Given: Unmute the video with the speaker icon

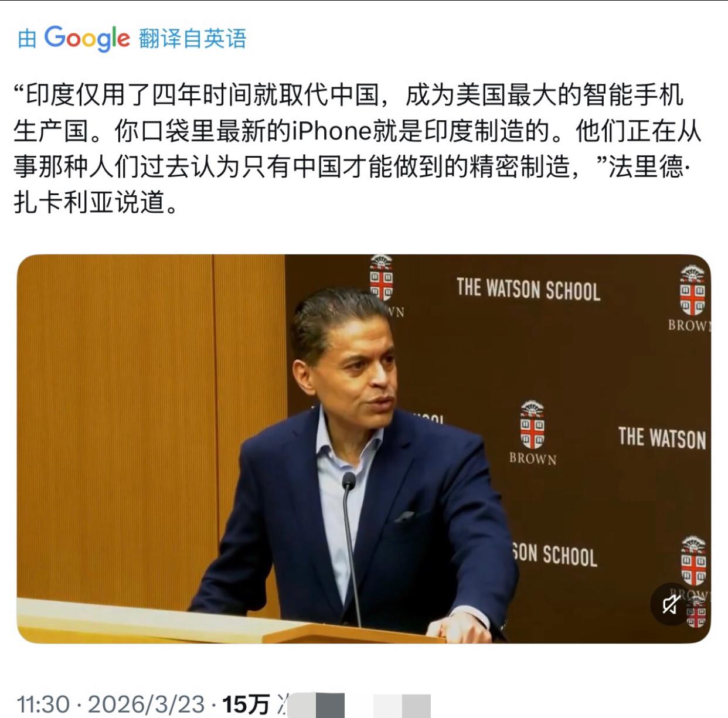Looking at the screenshot, I should (x=671, y=604).
